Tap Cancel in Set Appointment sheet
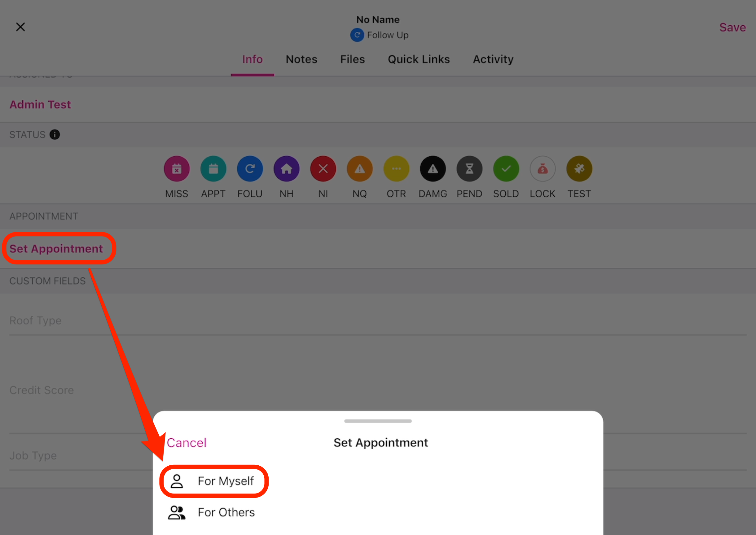The image size is (756, 535). point(187,443)
